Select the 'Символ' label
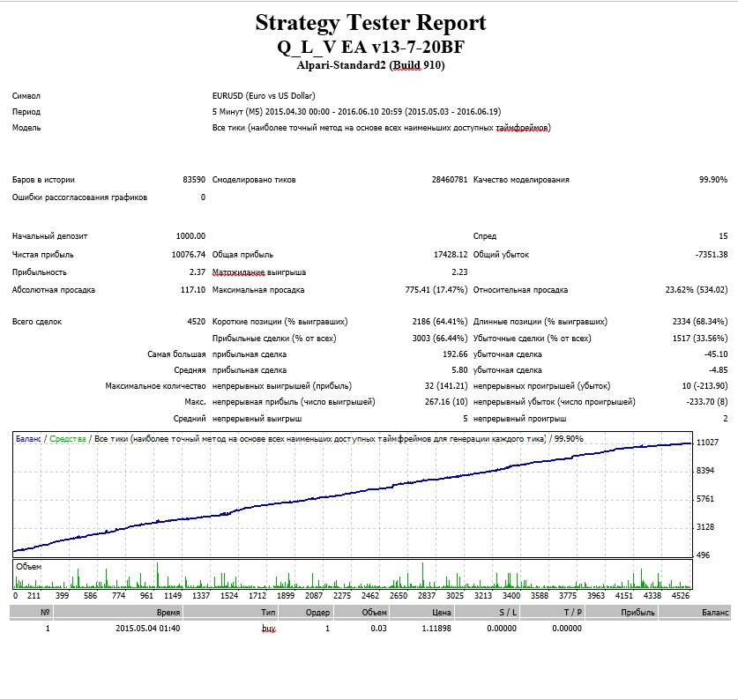738x700 pixels. click(26, 95)
